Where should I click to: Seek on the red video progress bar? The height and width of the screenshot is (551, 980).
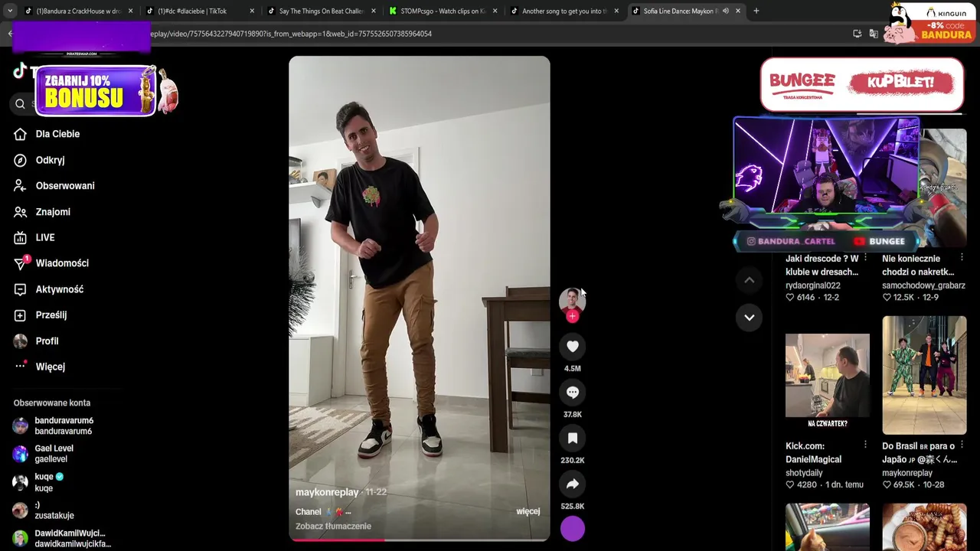click(x=419, y=540)
